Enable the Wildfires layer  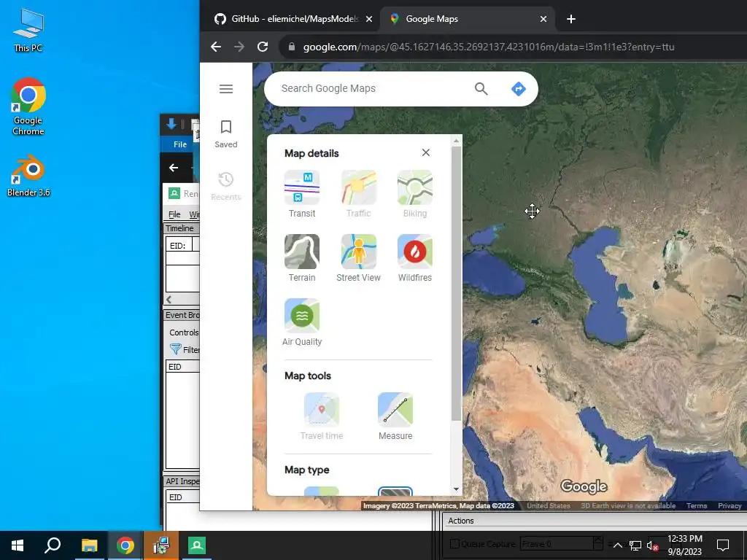(415, 258)
